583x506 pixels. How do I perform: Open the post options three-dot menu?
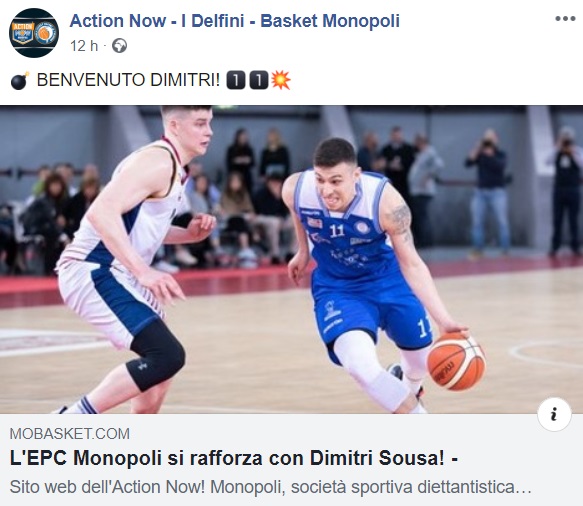[565, 19]
